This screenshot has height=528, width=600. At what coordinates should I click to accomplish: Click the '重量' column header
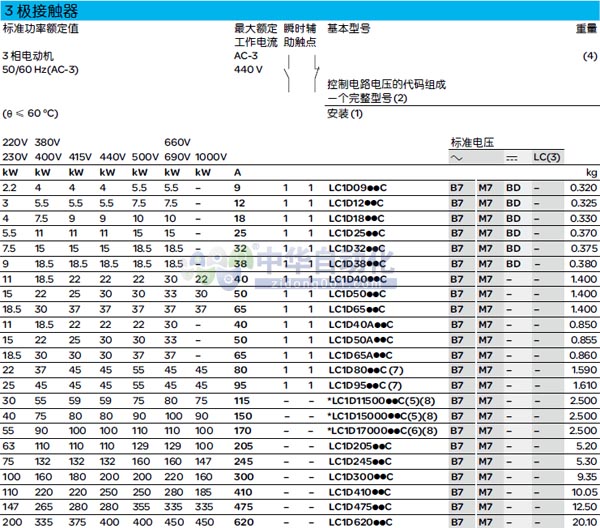tap(587, 29)
